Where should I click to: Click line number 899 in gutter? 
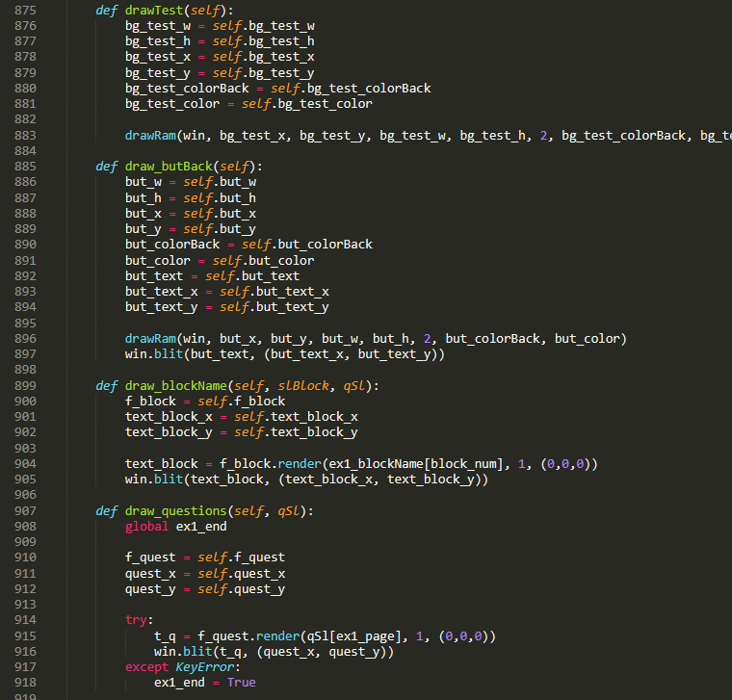[x=25, y=385]
